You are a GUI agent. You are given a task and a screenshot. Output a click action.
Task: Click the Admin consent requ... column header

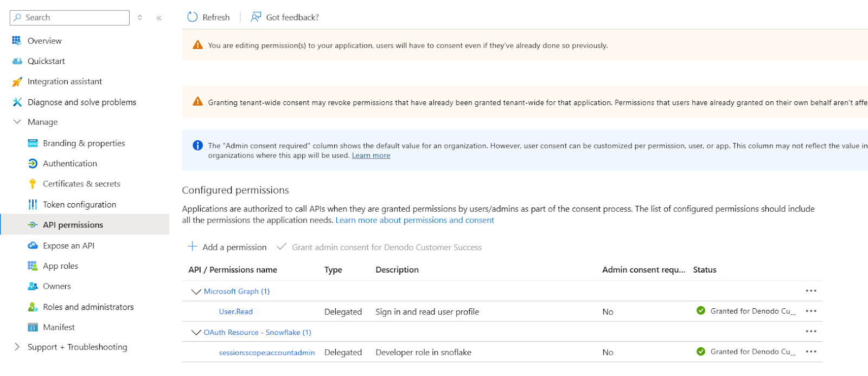click(644, 270)
